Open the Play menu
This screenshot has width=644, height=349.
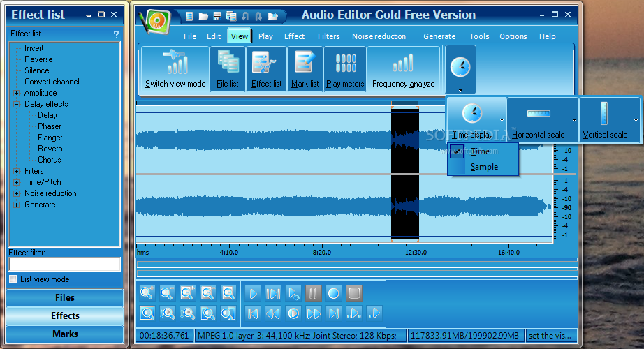(265, 36)
